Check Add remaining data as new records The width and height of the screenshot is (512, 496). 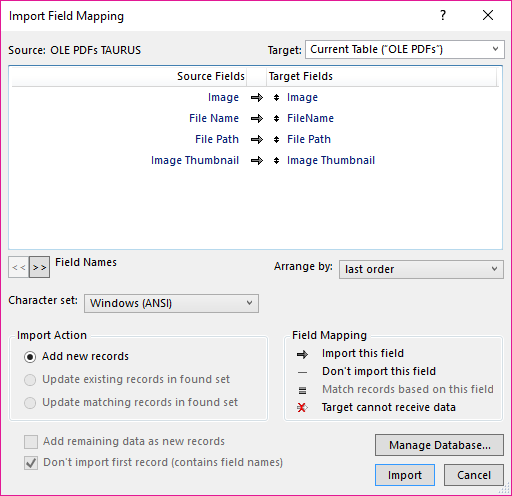(x=31, y=442)
